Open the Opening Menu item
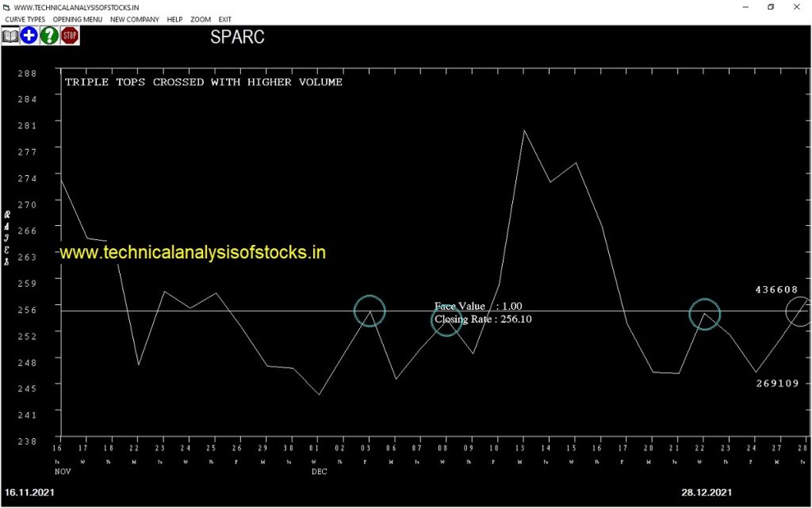812x508 pixels. (x=78, y=19)
